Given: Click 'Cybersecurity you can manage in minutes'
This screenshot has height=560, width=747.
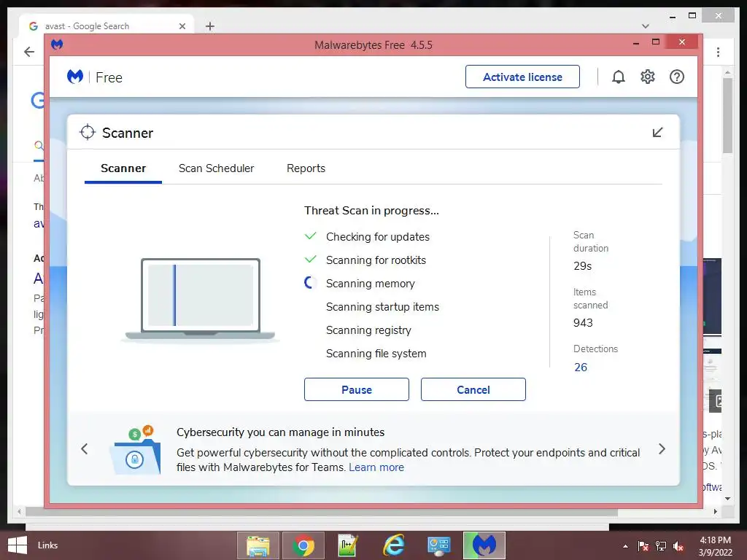Looking at the screenshot, I should (x=281, y=432).
